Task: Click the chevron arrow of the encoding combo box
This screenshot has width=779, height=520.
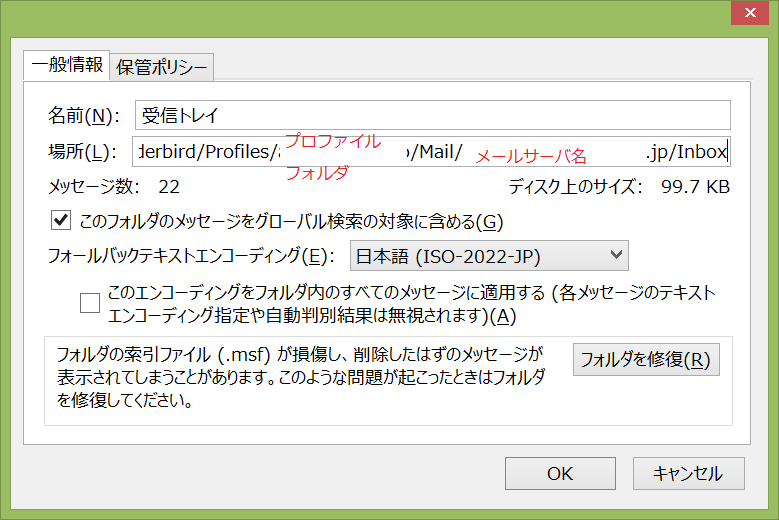Action: click(614, 256)
